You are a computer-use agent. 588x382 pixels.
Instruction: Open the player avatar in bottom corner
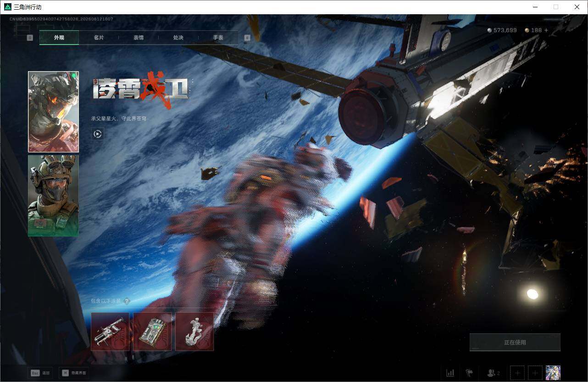553,373
